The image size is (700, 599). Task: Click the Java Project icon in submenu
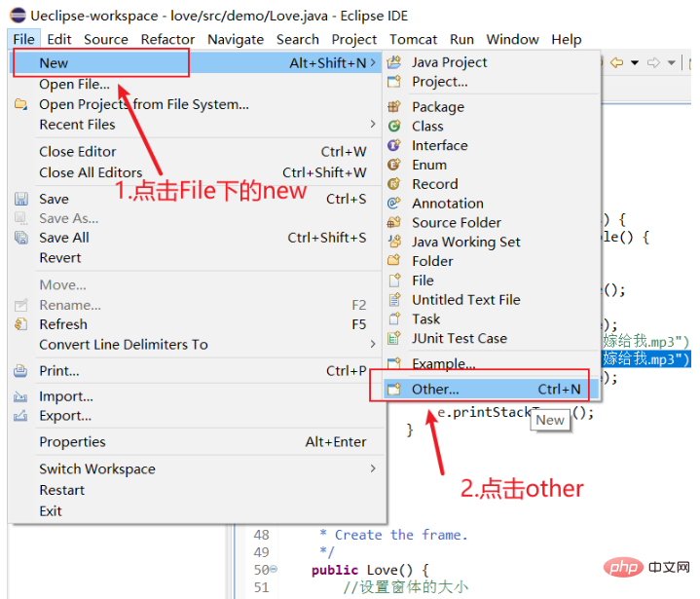[393, 62]
